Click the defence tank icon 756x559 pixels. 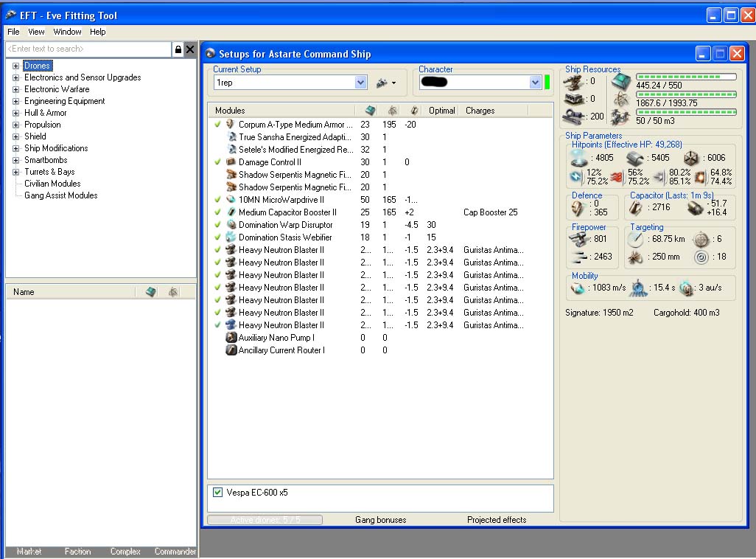pyautogui.click(x=578, y=208)
